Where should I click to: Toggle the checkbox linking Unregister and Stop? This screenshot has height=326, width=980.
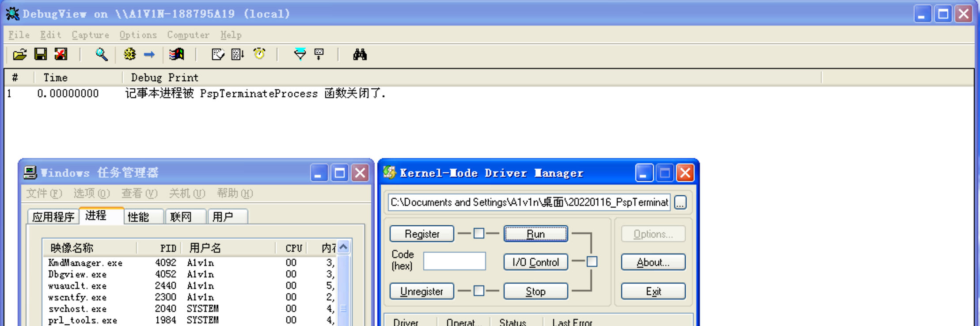coord(479,291)
